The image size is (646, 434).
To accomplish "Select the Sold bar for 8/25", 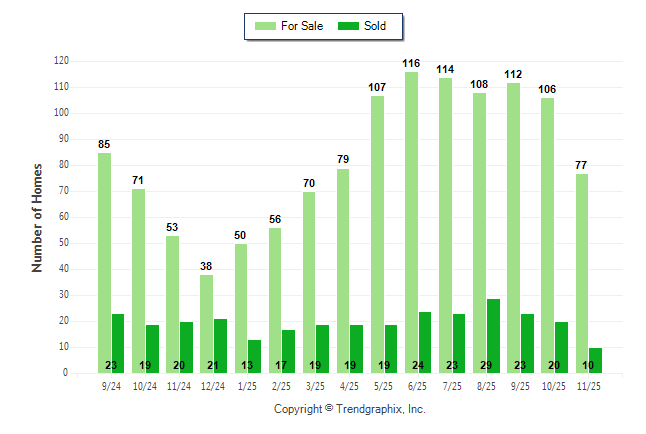I will [x=493, y=336].
